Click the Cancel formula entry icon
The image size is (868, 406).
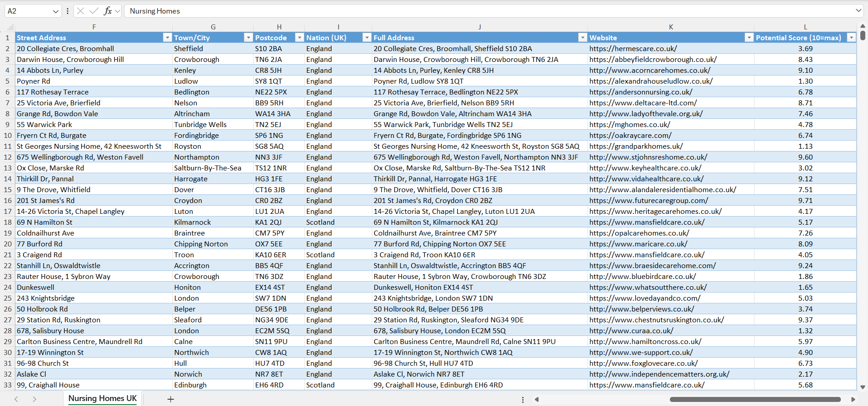click(81, 11)
